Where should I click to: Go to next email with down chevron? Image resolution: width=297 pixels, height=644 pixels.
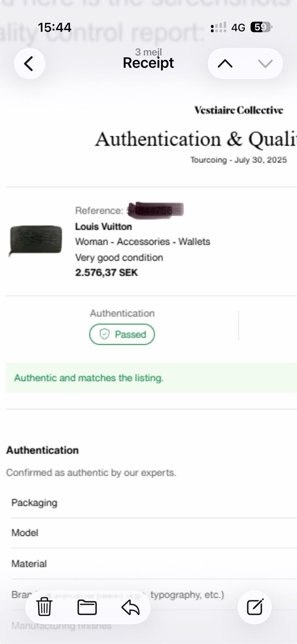click(265, 64)
